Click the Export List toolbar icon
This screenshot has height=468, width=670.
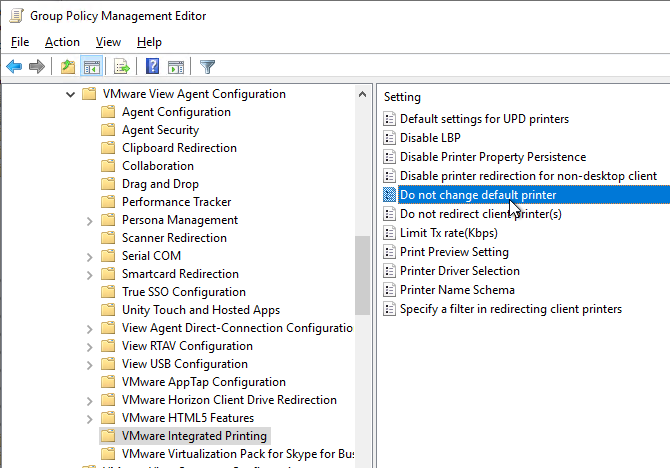pos(122,67)
